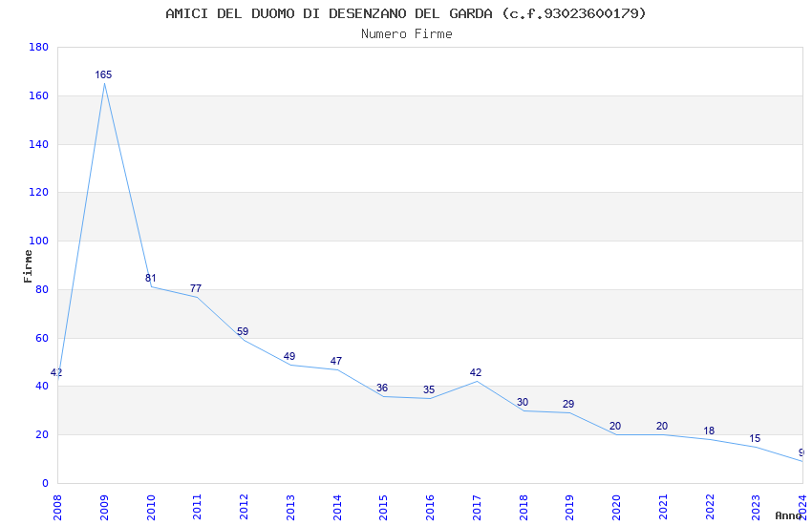Click the x-axis year 2021
Viewport: 812px width, 525px height.
click(663, 507)
